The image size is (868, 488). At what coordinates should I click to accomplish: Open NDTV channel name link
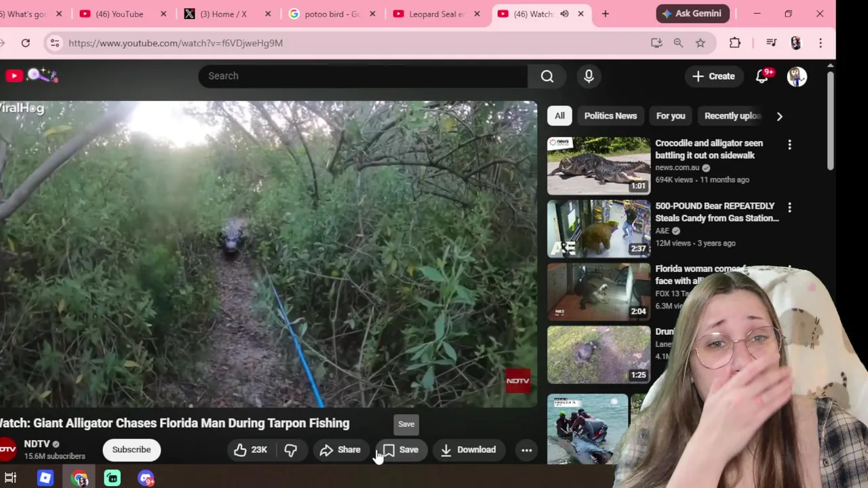pyautogui.click(x=37, y=444)
